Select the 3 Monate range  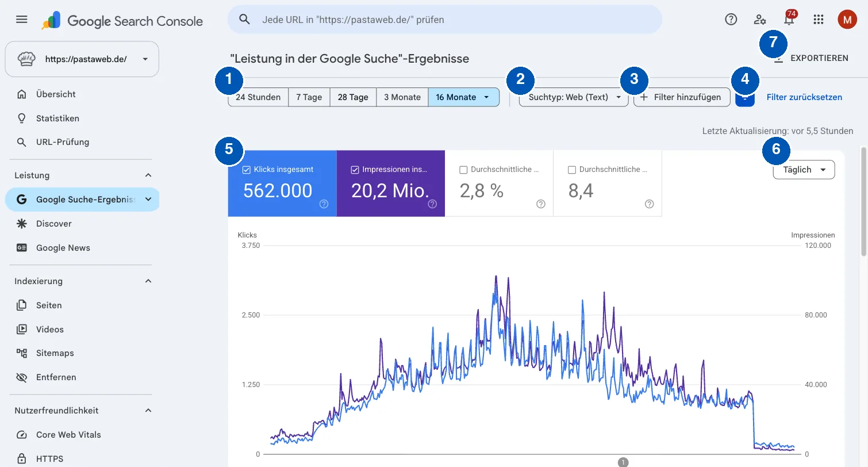402,97
